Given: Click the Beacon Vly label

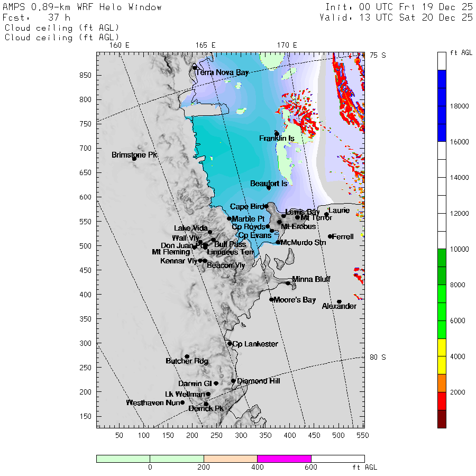Looking at the screenshot, I should [226, 266].
